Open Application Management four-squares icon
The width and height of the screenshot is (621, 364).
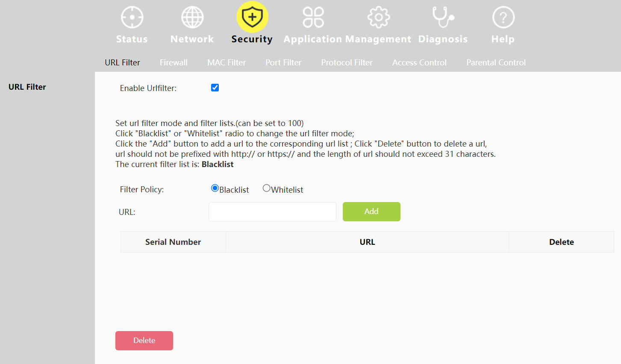[x=313, y=18]
